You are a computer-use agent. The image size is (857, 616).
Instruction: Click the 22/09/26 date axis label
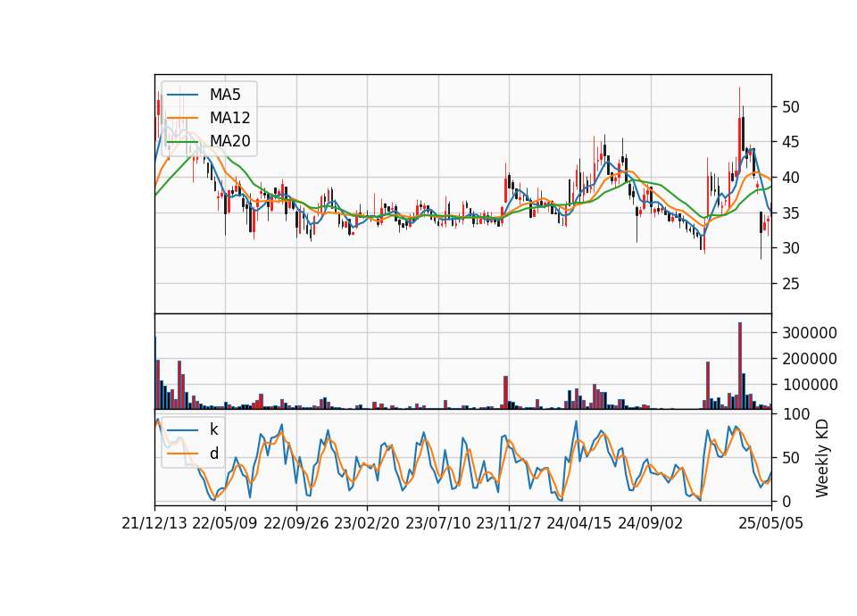pos(296,524)
